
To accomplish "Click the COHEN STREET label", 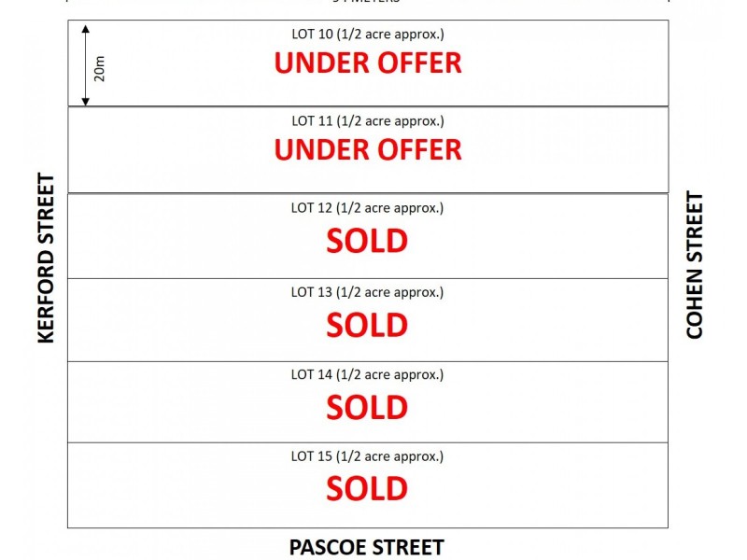I will tap(695, 265).
